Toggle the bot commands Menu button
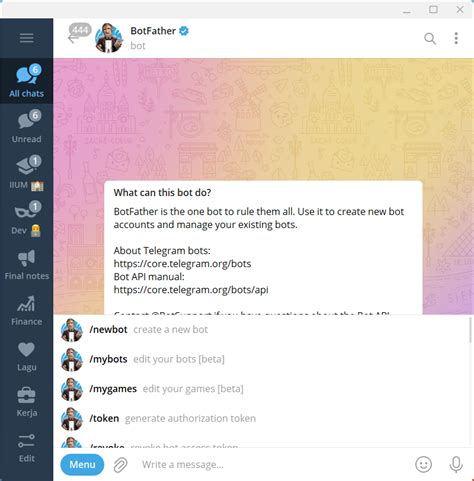The image size is (474, 481). pyautogui.click(x=82, y=464)
